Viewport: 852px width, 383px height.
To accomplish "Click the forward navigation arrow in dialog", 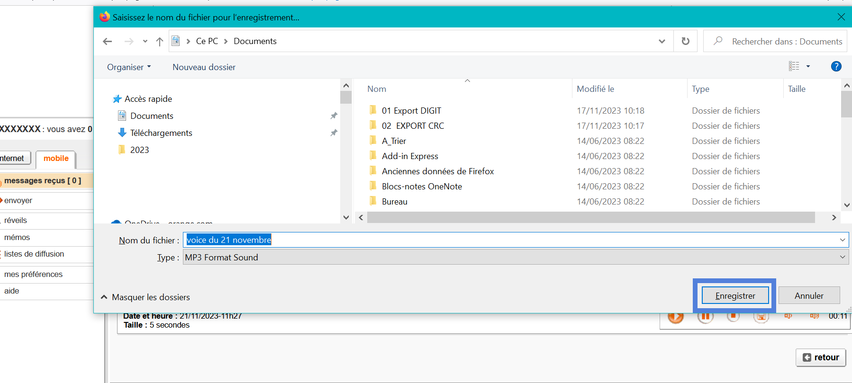I will coord(129,41).
